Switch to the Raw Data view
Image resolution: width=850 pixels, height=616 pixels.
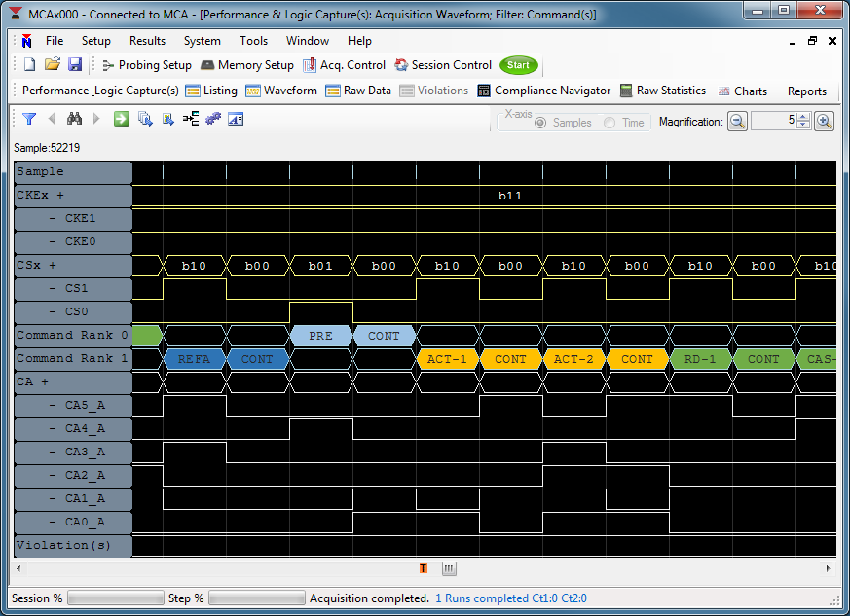tap(358, 91)
